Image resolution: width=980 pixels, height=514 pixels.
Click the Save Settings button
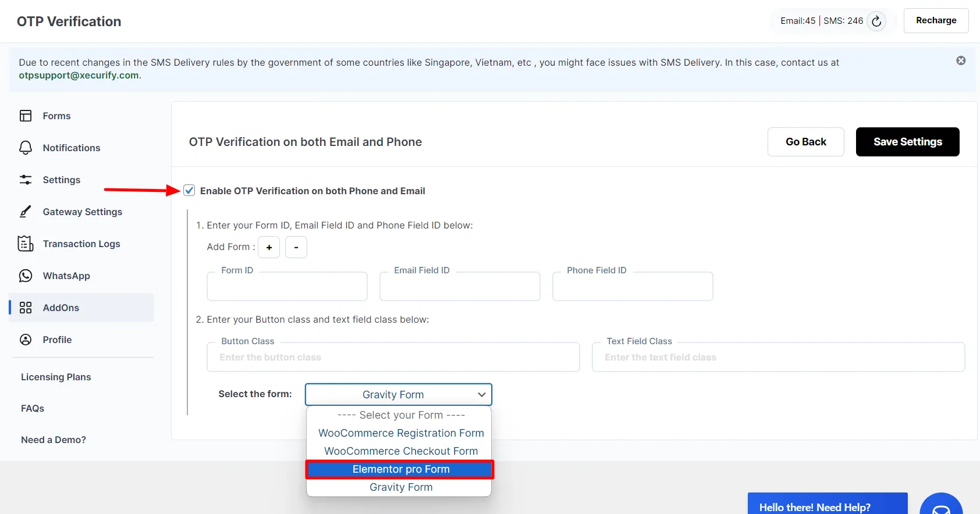(907, 142)
